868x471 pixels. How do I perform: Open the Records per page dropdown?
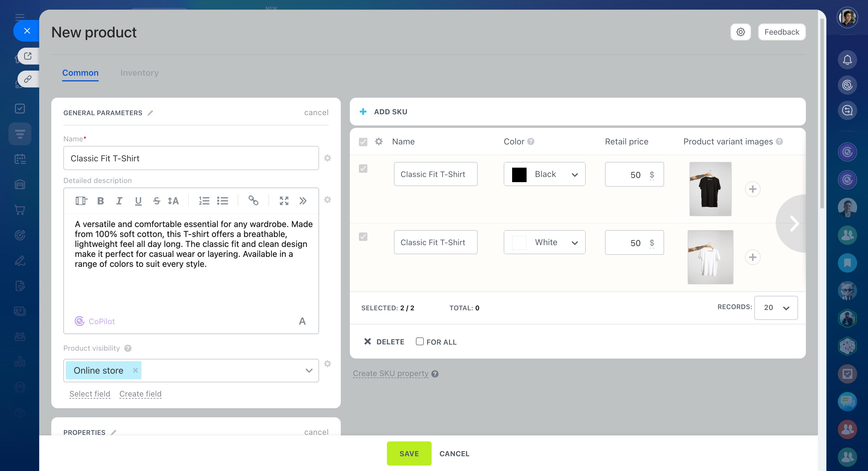776,308
